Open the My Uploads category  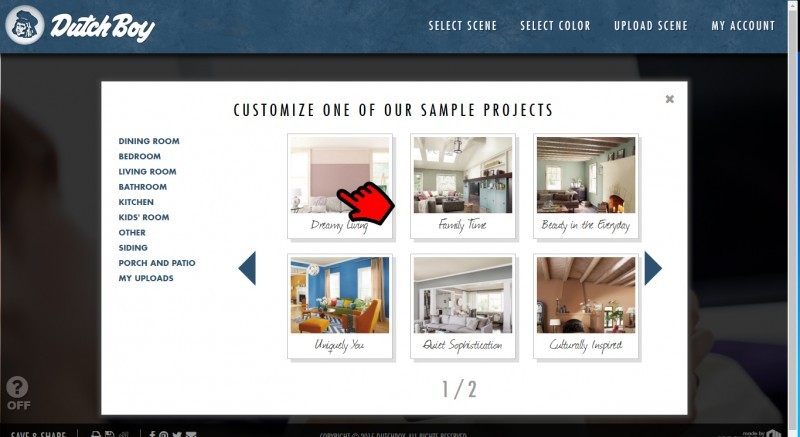tap(146, 278)
